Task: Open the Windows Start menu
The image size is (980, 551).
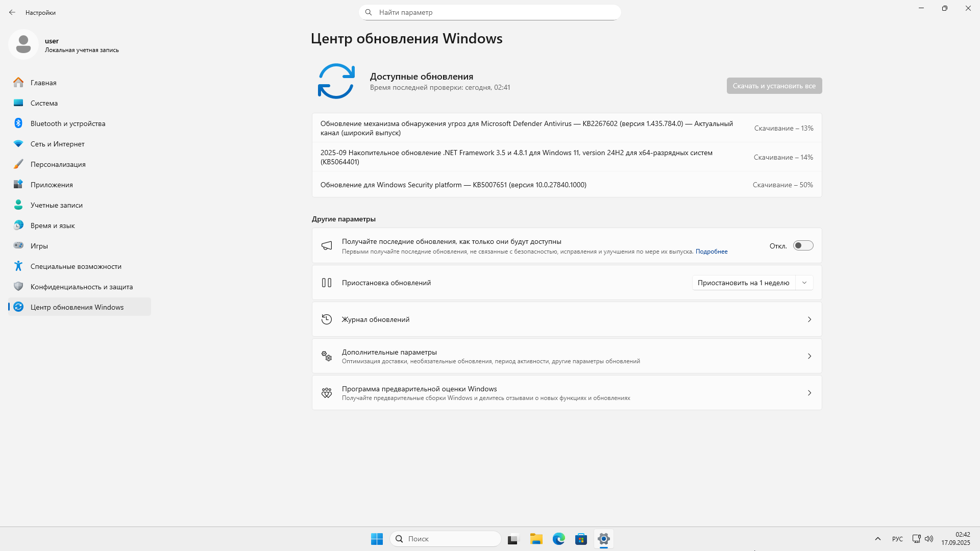Action: [x=377, y=539]
